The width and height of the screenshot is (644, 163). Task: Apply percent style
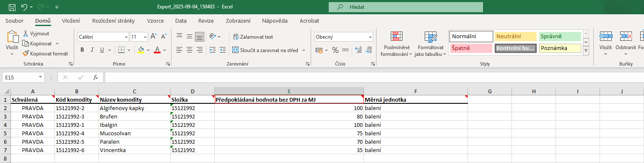coord(335,50)
